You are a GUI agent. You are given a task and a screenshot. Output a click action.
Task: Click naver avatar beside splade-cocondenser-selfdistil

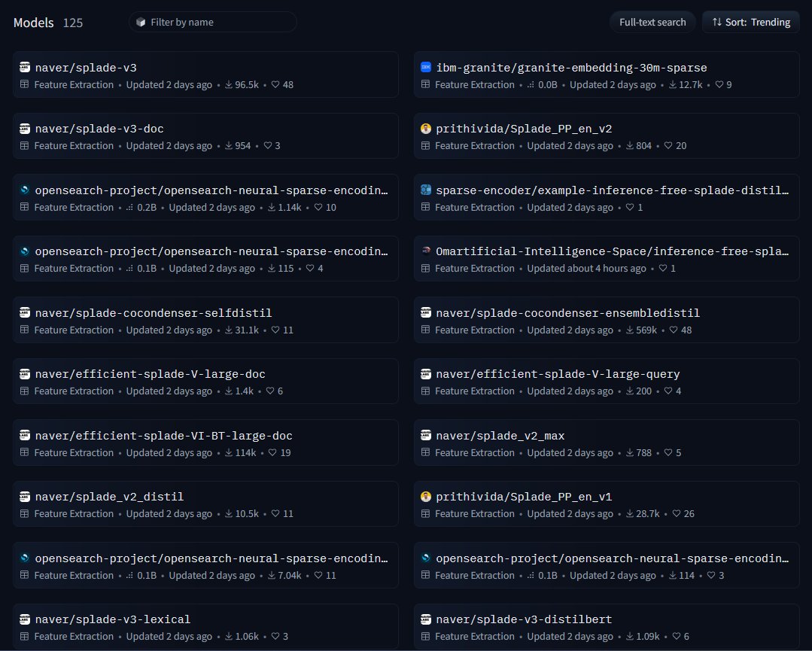coord(25,313)
